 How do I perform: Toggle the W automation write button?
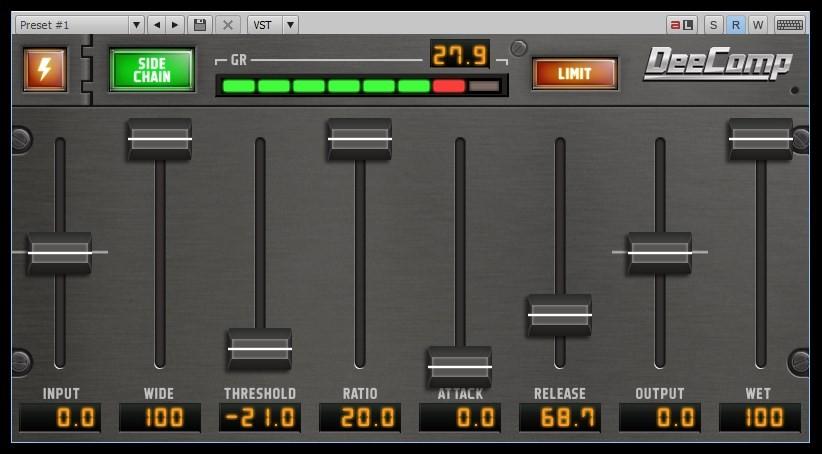tap(757, 25)
